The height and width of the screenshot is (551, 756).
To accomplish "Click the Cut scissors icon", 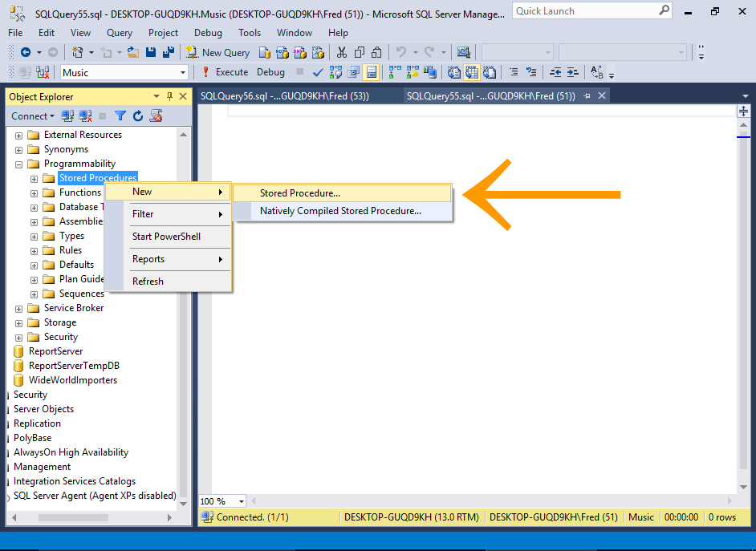I will point(342,52).
